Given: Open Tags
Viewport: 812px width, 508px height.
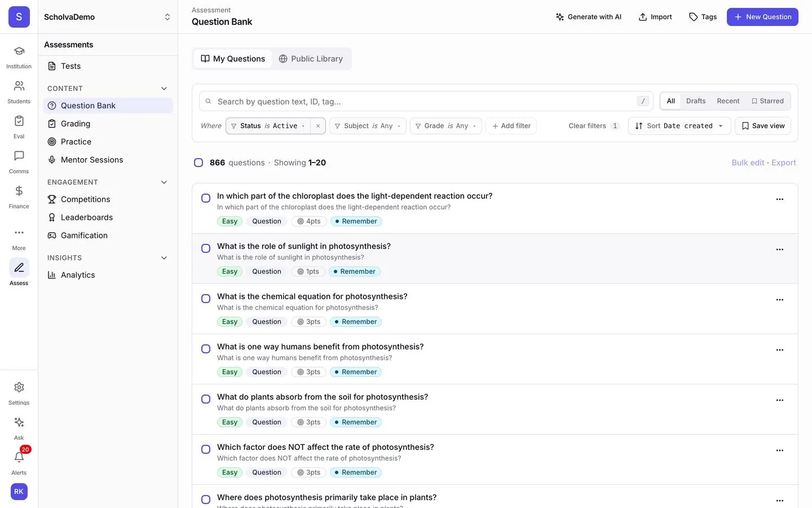Looking at the screenshot, I should tap(703, 17).
